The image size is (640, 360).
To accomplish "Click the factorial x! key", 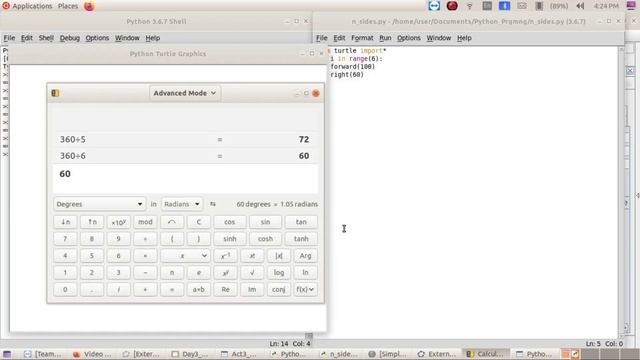I will coord(252,256).
